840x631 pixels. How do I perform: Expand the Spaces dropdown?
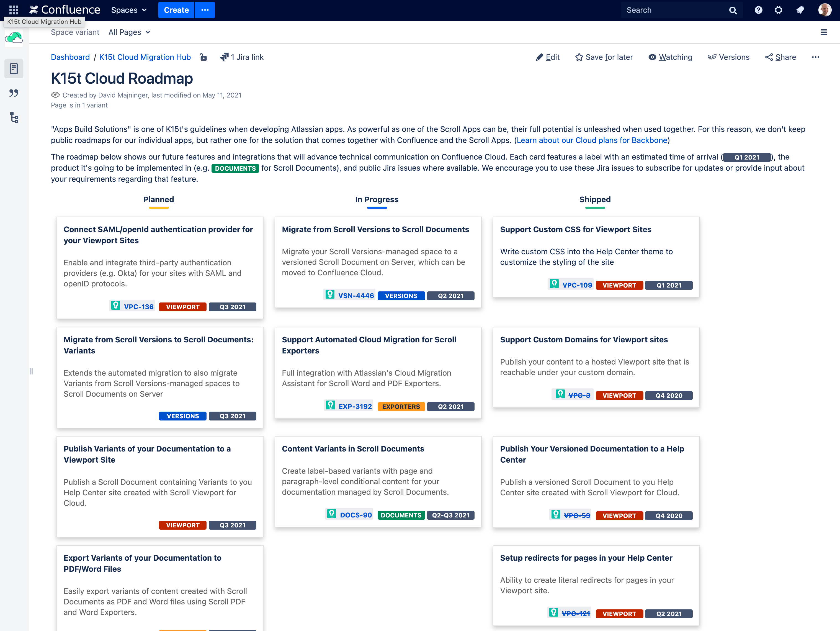pos(129,10)
